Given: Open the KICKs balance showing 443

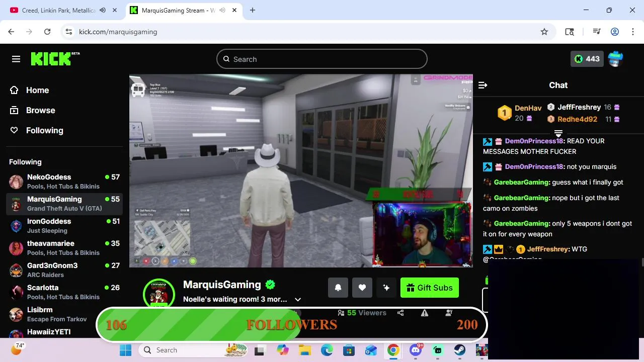Looking at the screenshot, I should tap(587, 59).
